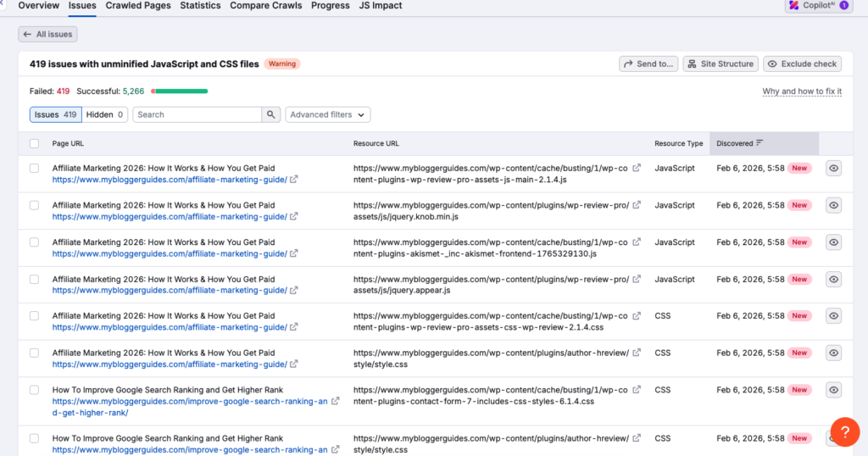The height and width of the screenshot is (456, 868).
Task: Open affiliate-marketing-guide link in akismet row
Action: pos(170,254)
